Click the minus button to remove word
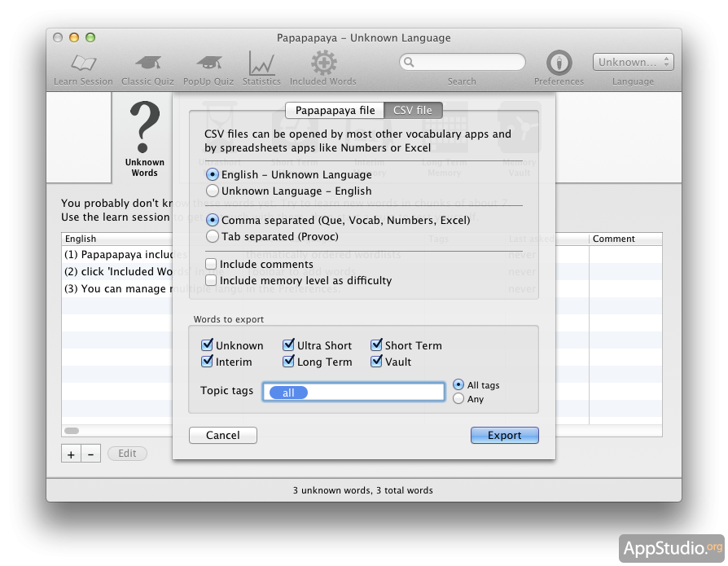 click(90, 454)
